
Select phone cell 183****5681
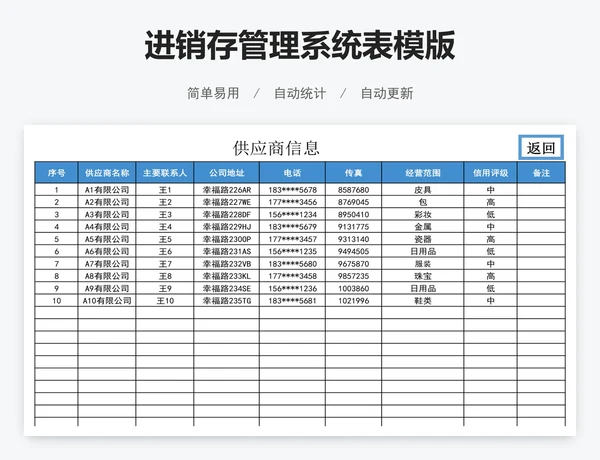(292, 301)
